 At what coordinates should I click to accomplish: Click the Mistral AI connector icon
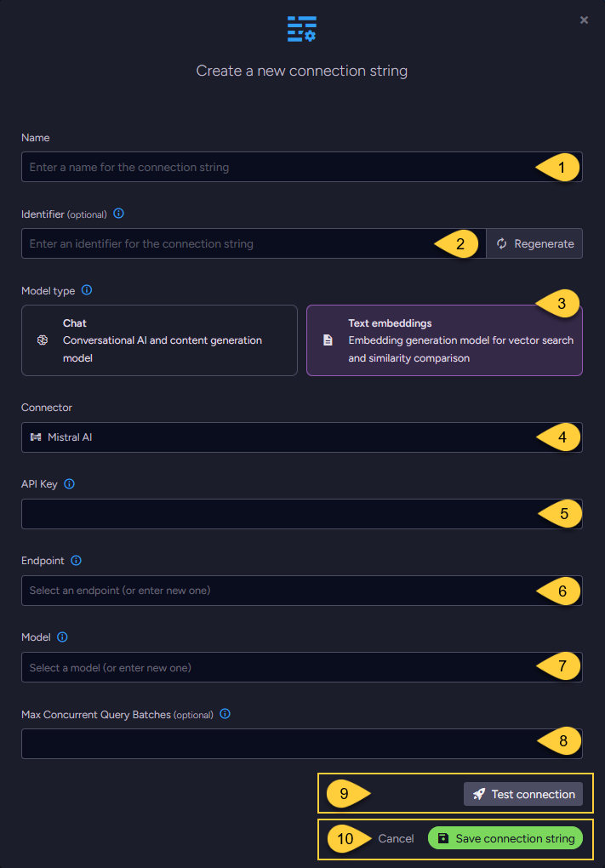(35, 437)
